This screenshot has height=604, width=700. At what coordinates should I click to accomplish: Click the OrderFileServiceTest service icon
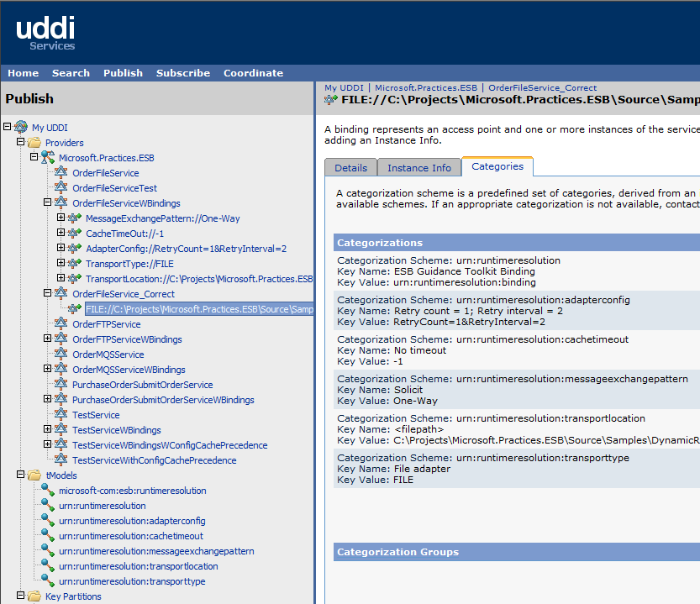pos(61,187)
